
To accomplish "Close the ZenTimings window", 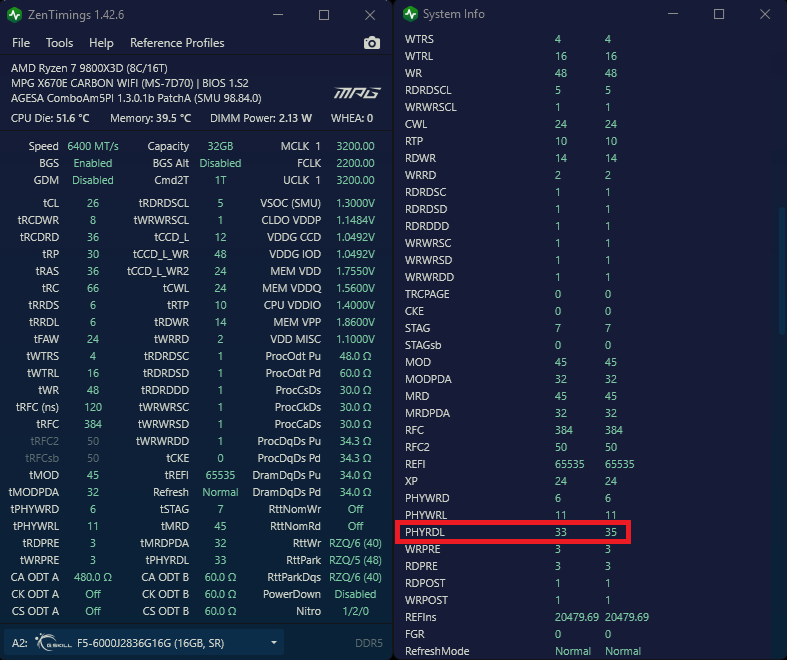I will tap(370, 15).
